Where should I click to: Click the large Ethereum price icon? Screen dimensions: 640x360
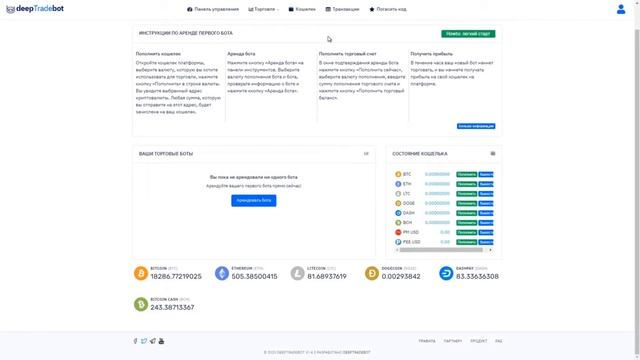[222, 273]
